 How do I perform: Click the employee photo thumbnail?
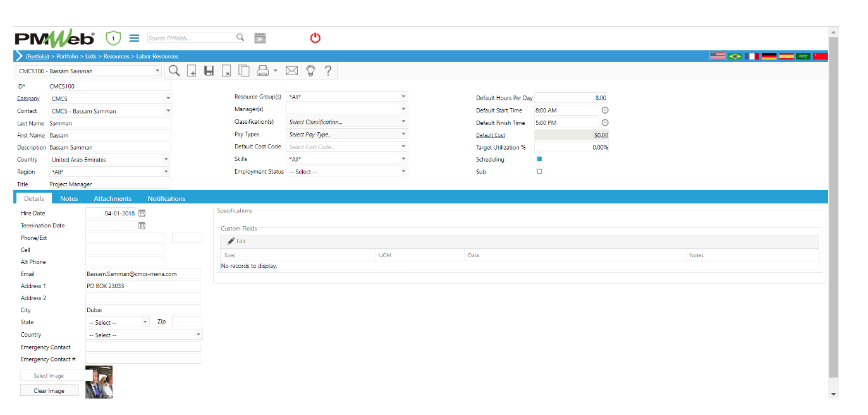click(x=99, y=382)
